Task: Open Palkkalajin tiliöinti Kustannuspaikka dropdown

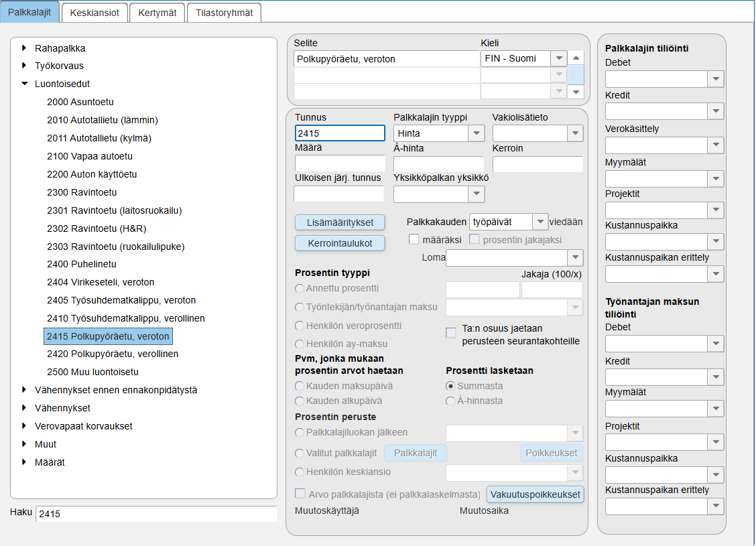Action: [x=716, y=241]
